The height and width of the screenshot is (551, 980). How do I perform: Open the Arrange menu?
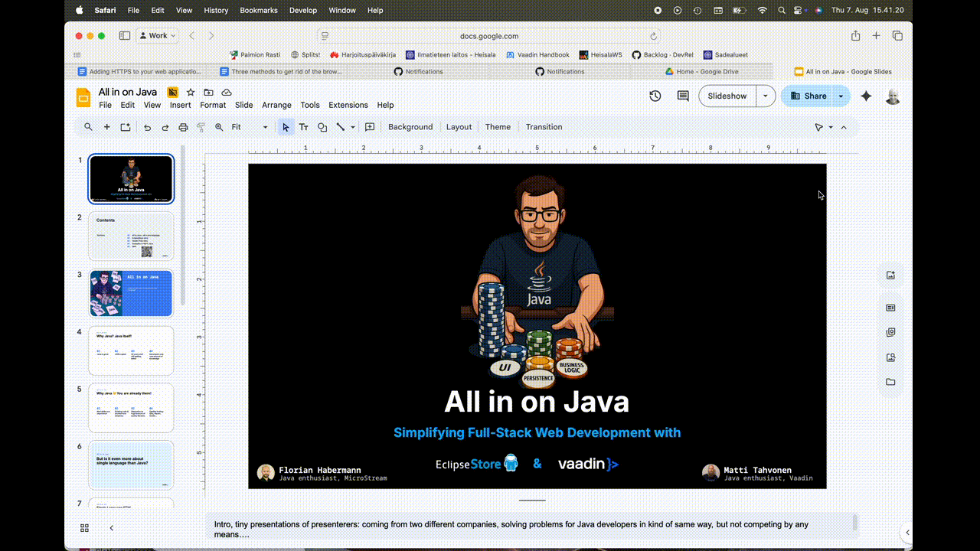point(276,105)
